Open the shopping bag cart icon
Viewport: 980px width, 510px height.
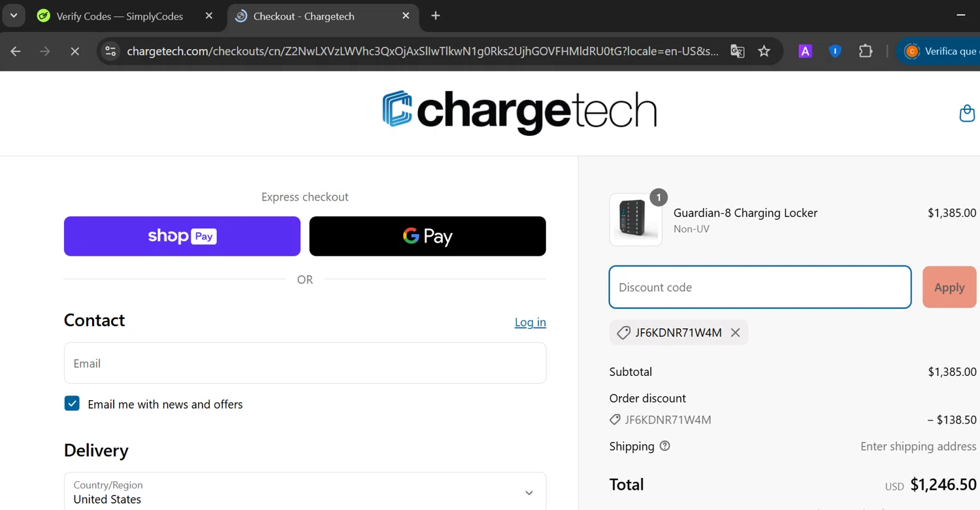coord(967,113)
